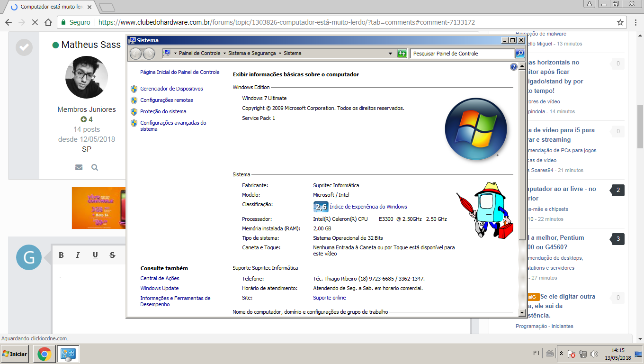Bookmark this page with the star icon
Image resolution: width=644 pixels, height=364 pixels.
coord(620,22)
